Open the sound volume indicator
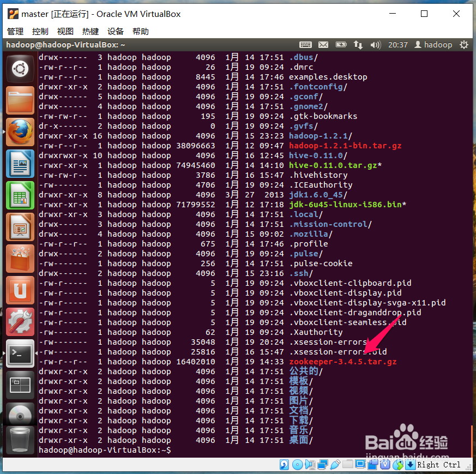This screenshot has width=476, height=474. 375,45
